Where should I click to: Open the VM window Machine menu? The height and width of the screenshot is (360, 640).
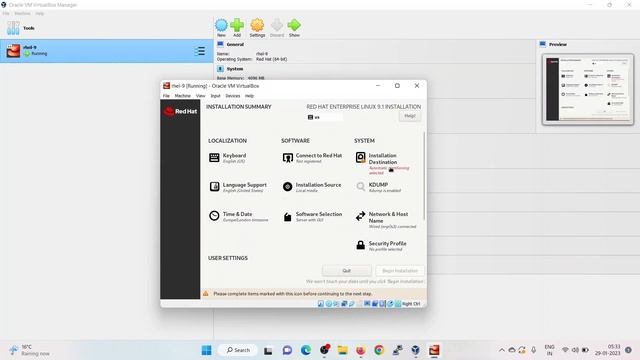click(182, 96)
